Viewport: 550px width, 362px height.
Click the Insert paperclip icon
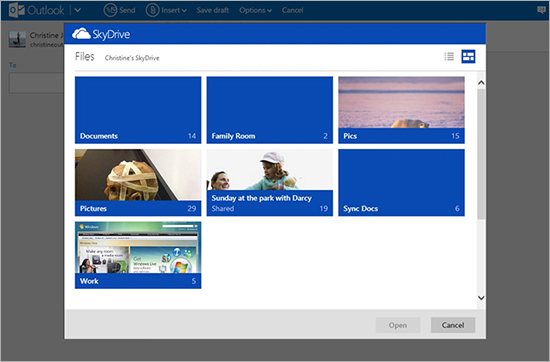pos(152,10)
